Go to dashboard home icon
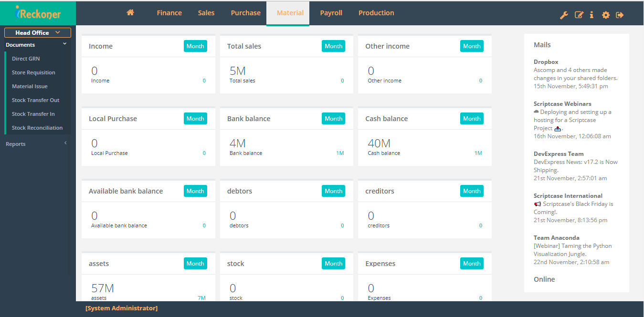Image resolution: width=644 pixels, height=317 pixels. 130,12
